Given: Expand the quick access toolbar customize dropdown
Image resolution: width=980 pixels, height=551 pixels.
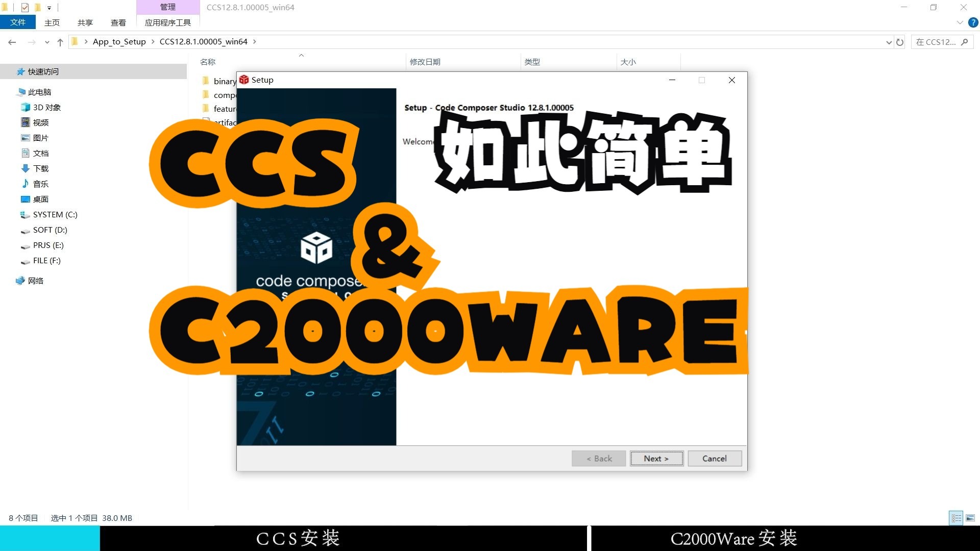Looking at the screenshot, I should pos(50,7).
